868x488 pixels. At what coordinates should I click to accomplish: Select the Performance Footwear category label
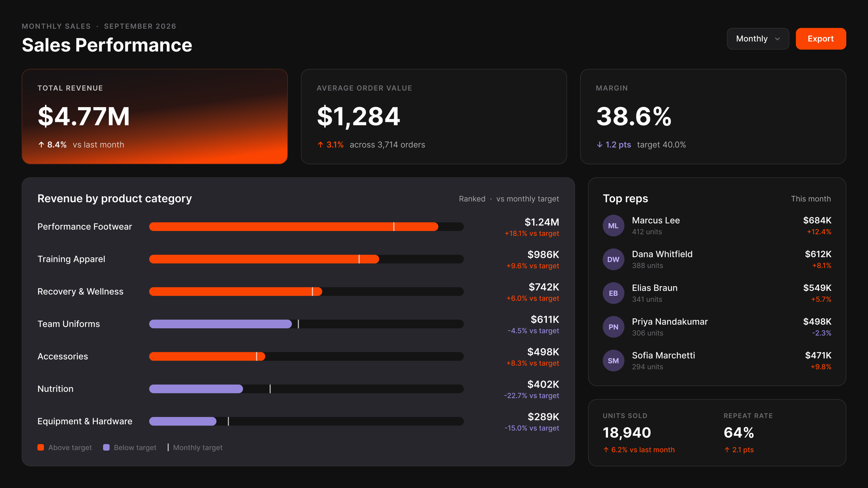point(84,227)
